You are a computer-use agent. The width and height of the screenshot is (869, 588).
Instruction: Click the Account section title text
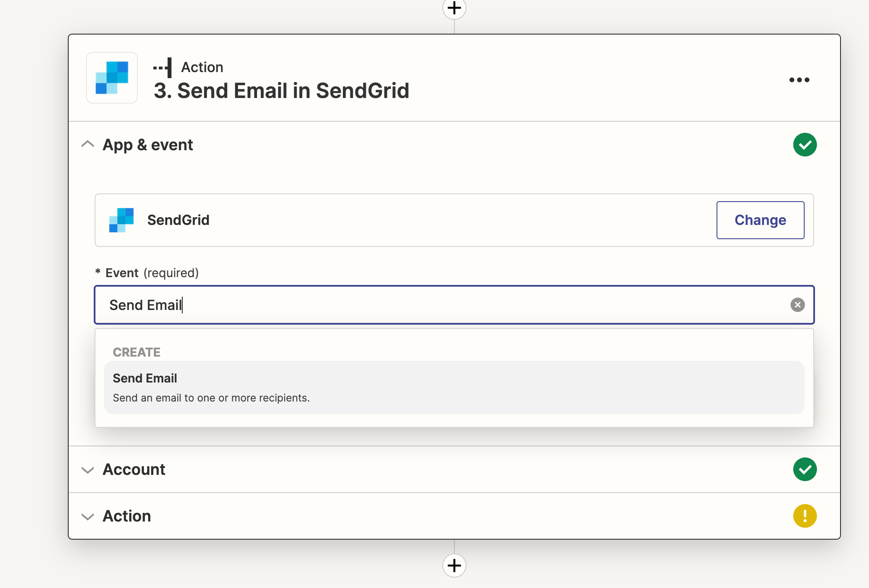pos(134,470)
